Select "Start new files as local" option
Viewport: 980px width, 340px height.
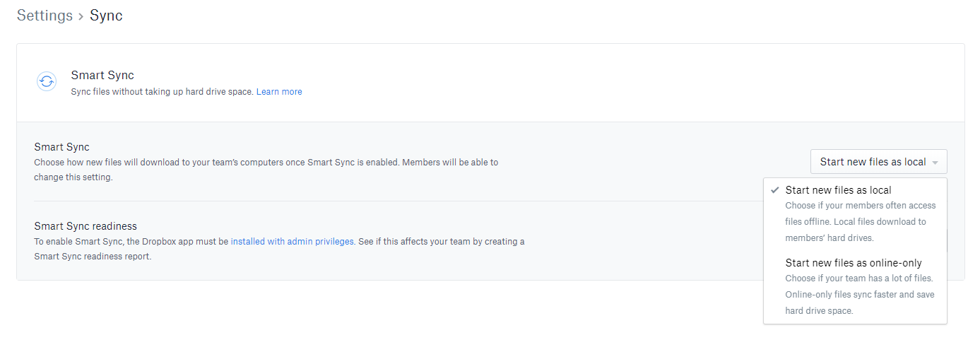tap(838, 190)
